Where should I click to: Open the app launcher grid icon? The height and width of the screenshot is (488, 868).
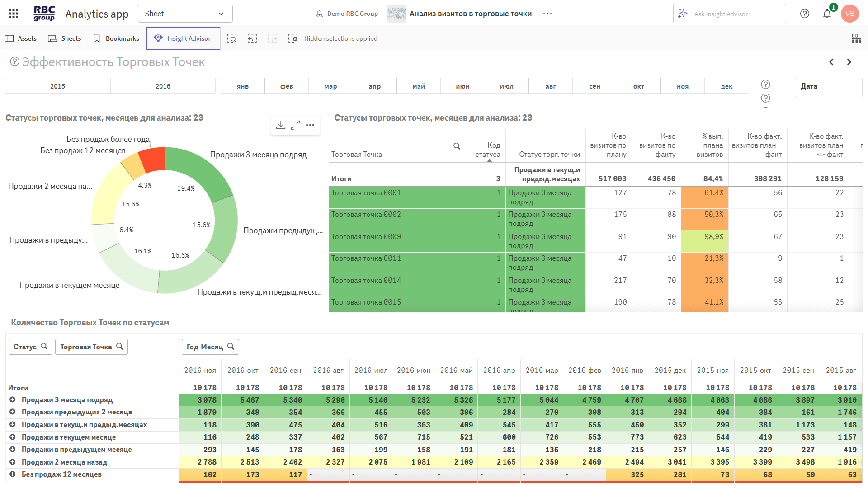pos(14,14)
